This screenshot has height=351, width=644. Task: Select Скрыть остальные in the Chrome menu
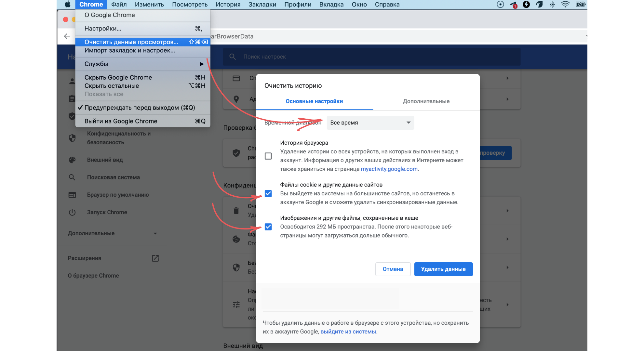tap(143, 86)
